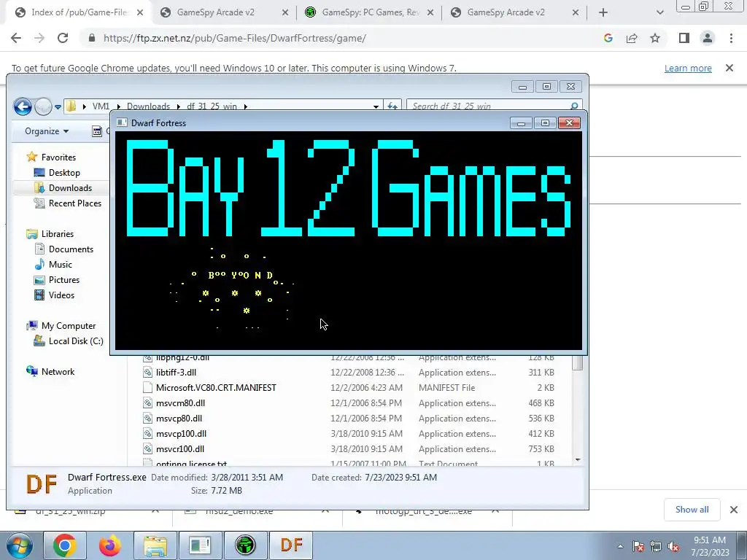Click the Dwarf Fortress DF taskbar icon
The height and width of the screenshot is (560, 747).
291,545
